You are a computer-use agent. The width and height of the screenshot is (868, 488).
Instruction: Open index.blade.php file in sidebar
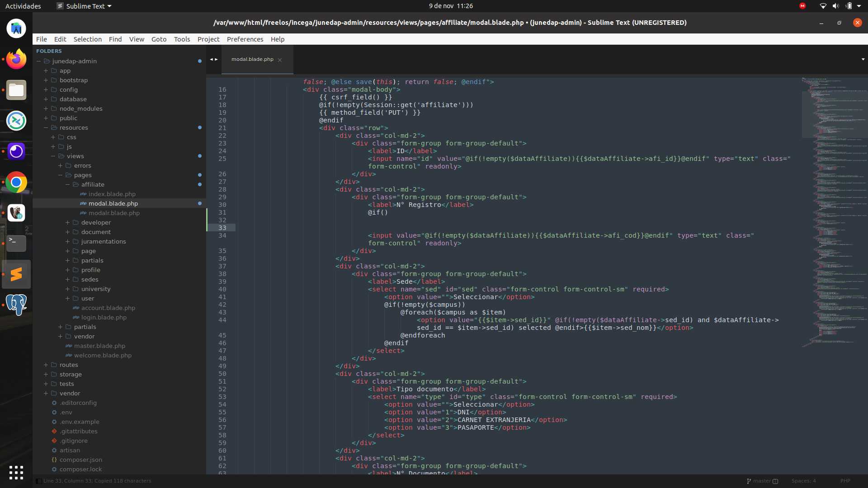112,194
